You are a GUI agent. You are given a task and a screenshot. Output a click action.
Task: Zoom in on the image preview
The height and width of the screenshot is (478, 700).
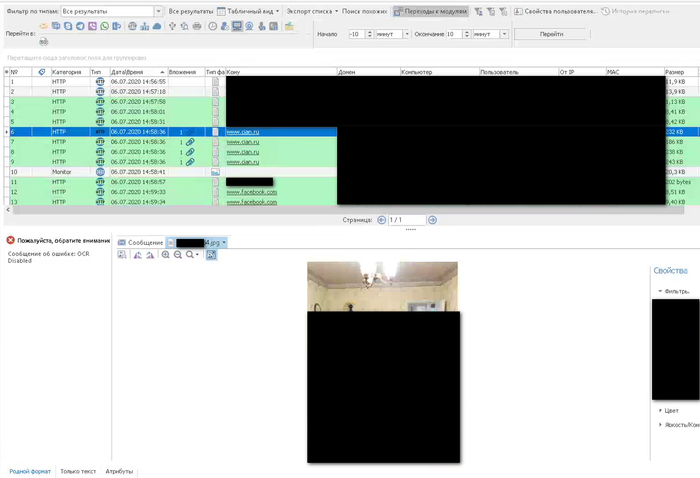[166, 254]
